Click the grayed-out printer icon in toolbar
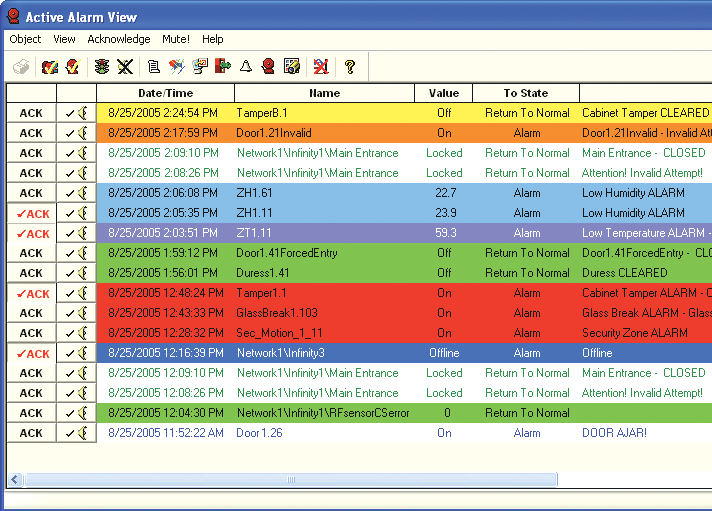Image resolution: width=712 pixels, height=511 pixels. click(21, 67)
